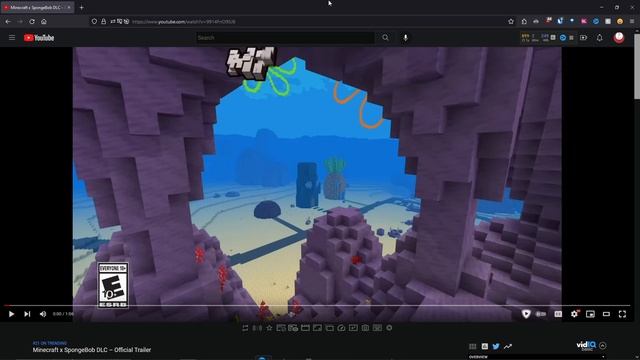Expand the vidIQ Overview dropdown
The image size is (640, 360).
536,357
